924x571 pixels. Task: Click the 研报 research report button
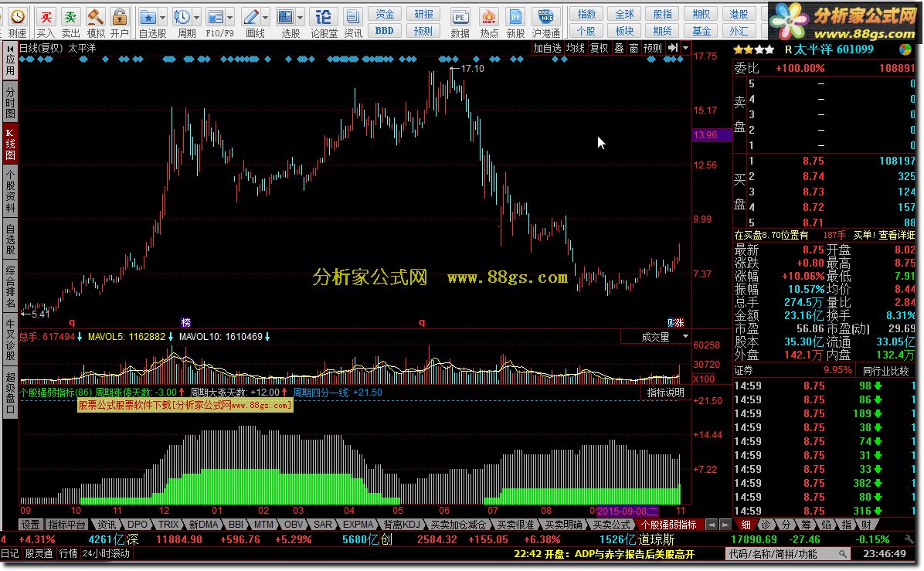pyautogui.click(x=423, y=14)
